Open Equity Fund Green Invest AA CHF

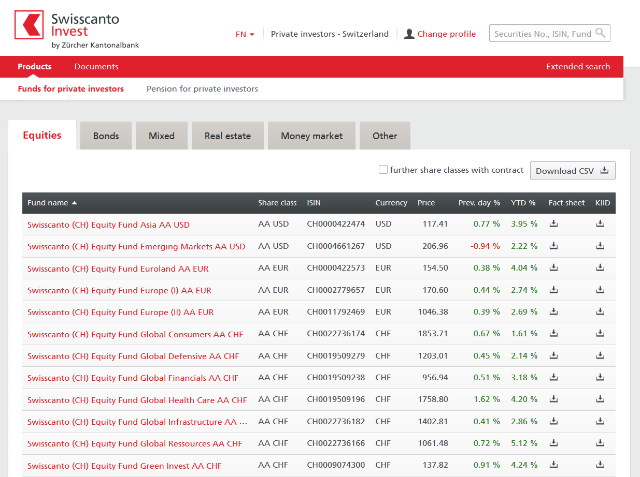(124, 466)
